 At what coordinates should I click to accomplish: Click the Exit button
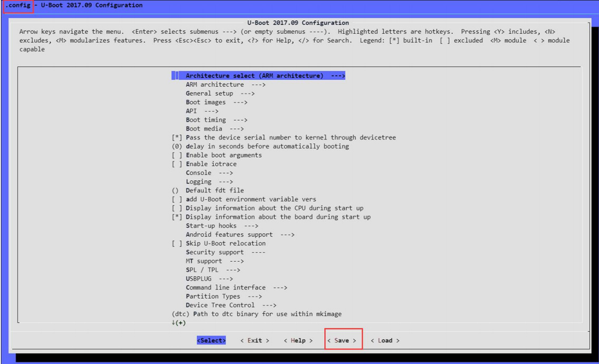click(255, 340)
